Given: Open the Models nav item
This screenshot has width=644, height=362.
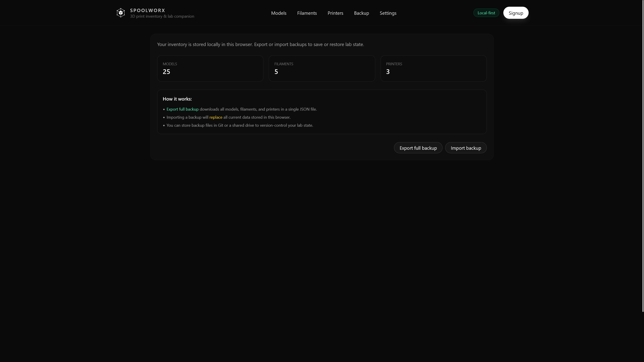Looking at the screenshot, I should (x=278, y=13).
